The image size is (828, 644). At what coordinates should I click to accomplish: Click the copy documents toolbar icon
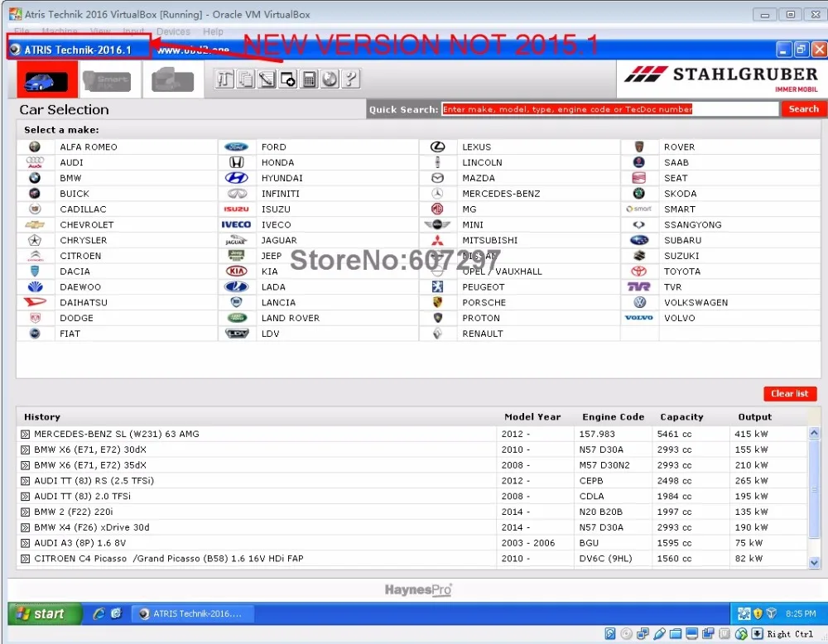click(x=246, y=79)
